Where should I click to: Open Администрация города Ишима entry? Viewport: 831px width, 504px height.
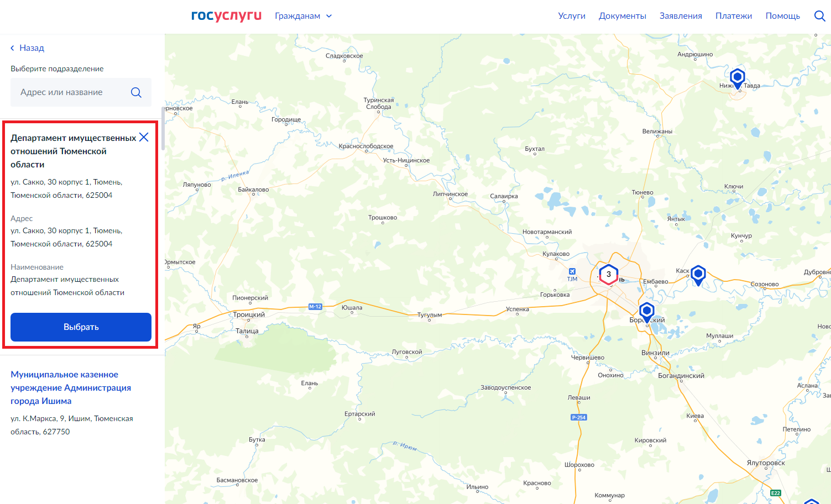71,388
